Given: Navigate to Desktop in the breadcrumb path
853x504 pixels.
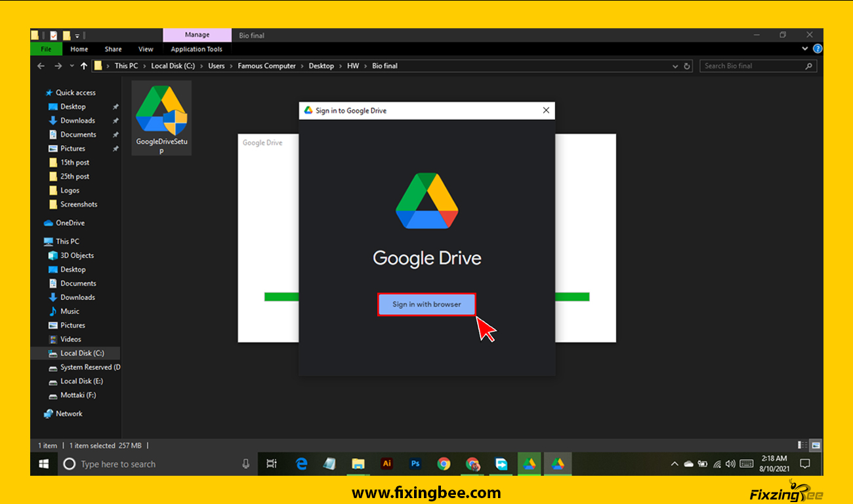Looking at the screenshot, I should 321,66.
